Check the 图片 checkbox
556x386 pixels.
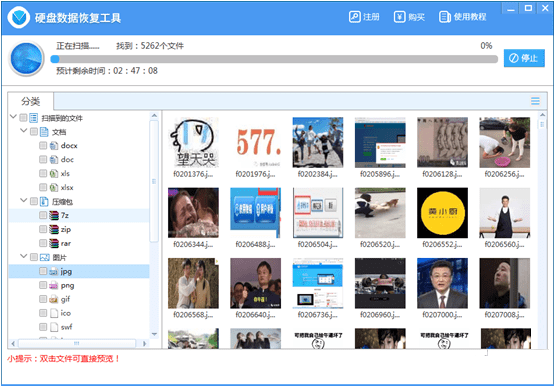pos(34,257)
